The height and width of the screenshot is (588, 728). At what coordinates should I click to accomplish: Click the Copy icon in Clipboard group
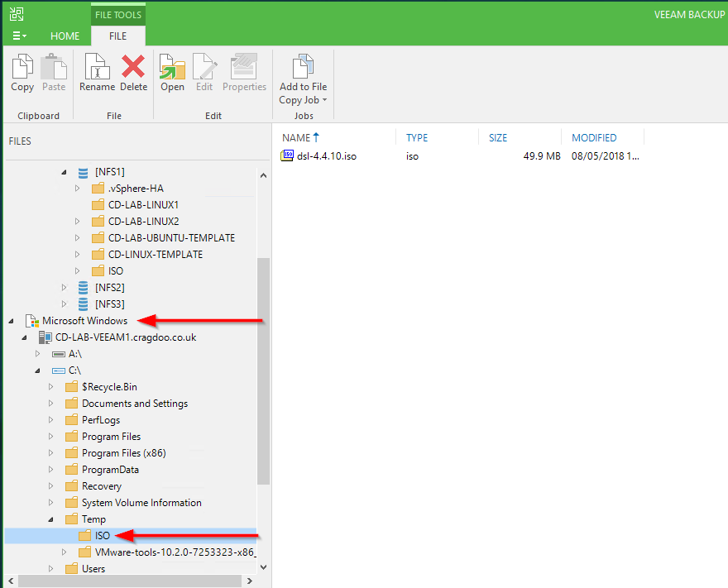pyautogui.click(x=22, y=66)
